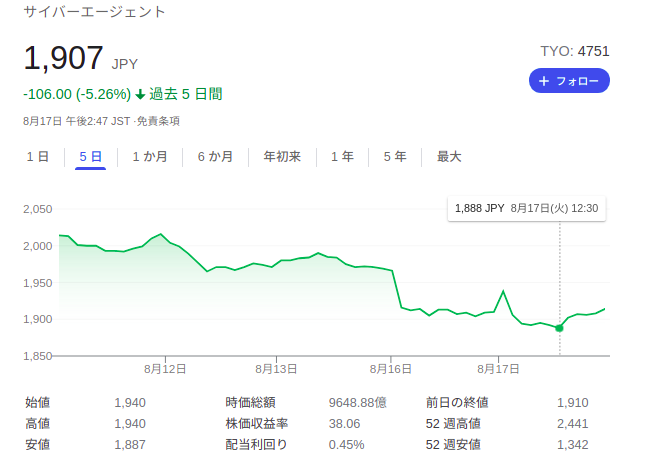Click the 9648.88億 market cap value

357,402
